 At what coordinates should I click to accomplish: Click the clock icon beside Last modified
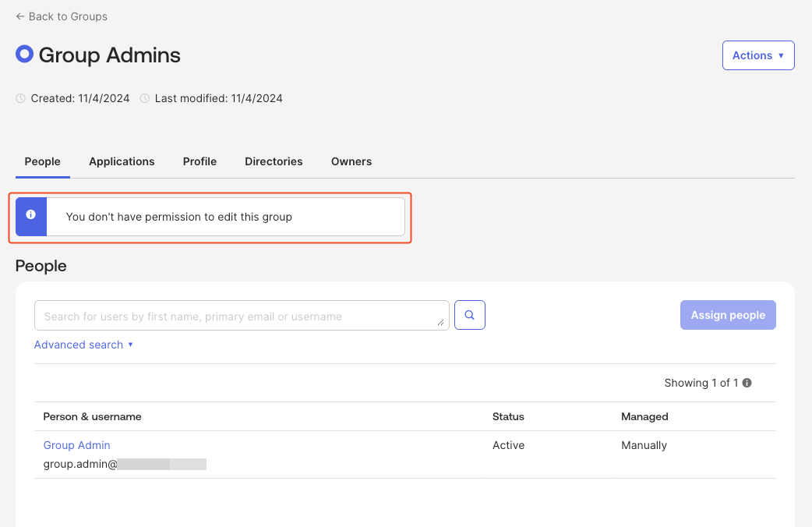(145, 98)
